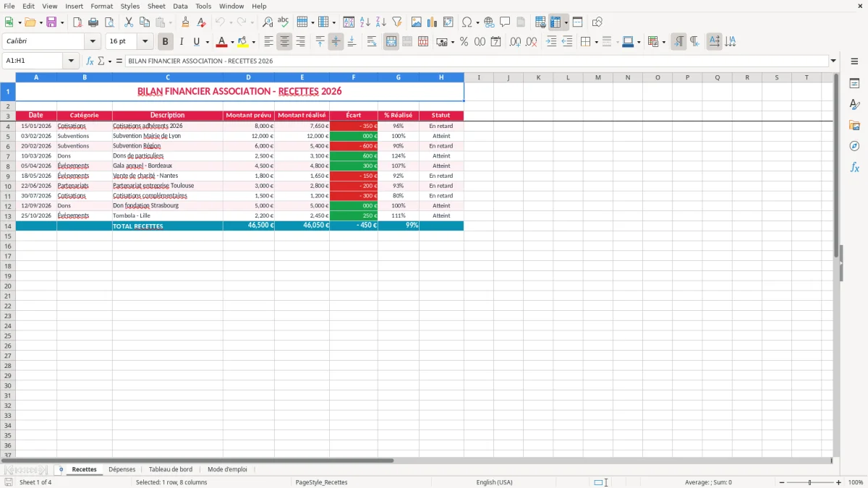Switch to the Dépenses sheet tab
Screen dimensions: 868x488
(122, 469)
